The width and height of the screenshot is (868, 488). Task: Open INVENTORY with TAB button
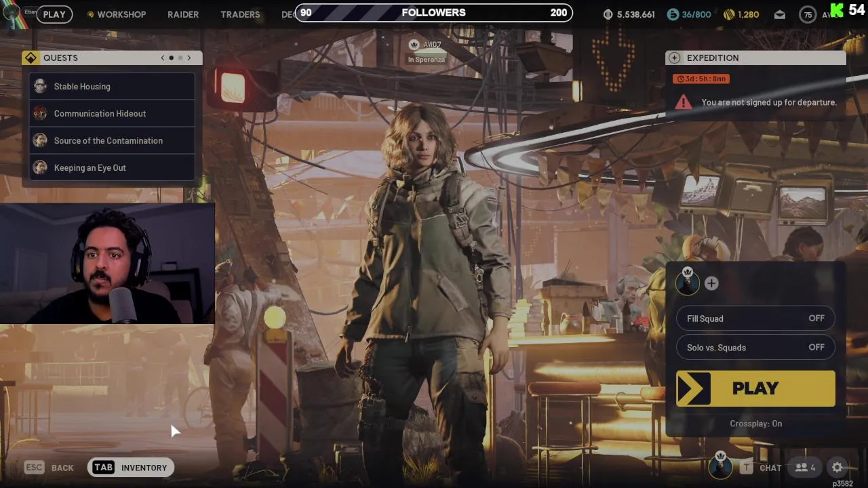tap(131, 468)
